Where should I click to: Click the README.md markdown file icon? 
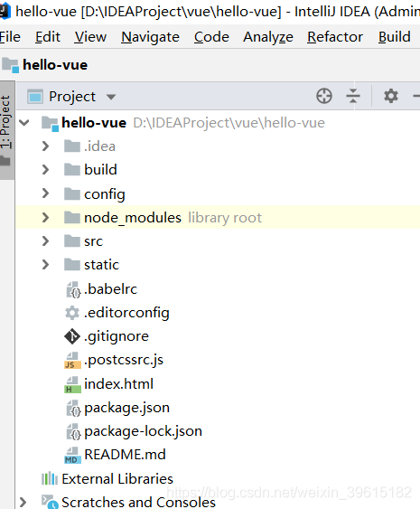pyautogui.click(x=72, y=455)
